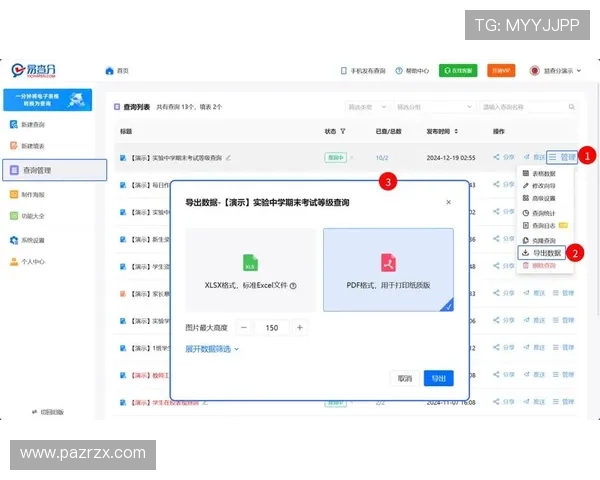Click 推送 in the 2024-11-07 16:08 row

(535, 402)
